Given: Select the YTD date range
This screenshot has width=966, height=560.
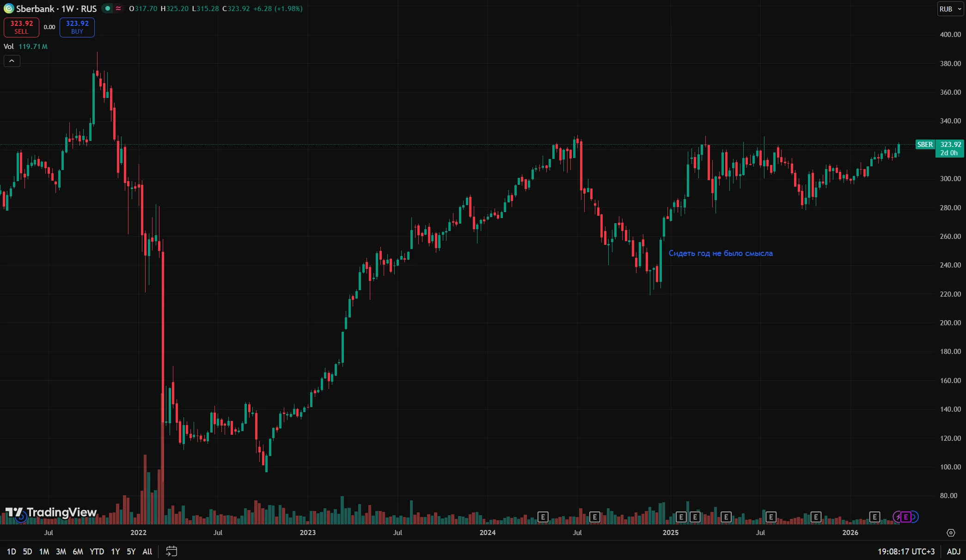Looking at the screenshot, I should pyautogui.click(x=97, y=551).
